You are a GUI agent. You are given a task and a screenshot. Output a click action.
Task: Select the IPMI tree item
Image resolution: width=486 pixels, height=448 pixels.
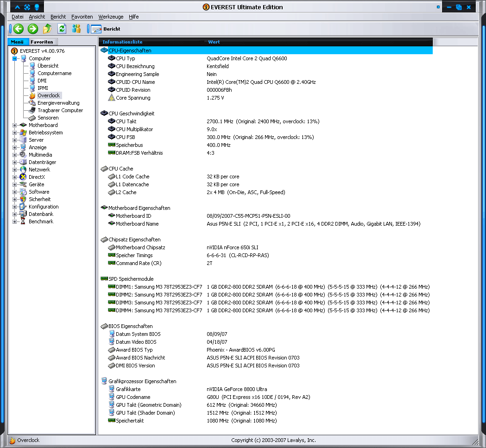(43, 88)
